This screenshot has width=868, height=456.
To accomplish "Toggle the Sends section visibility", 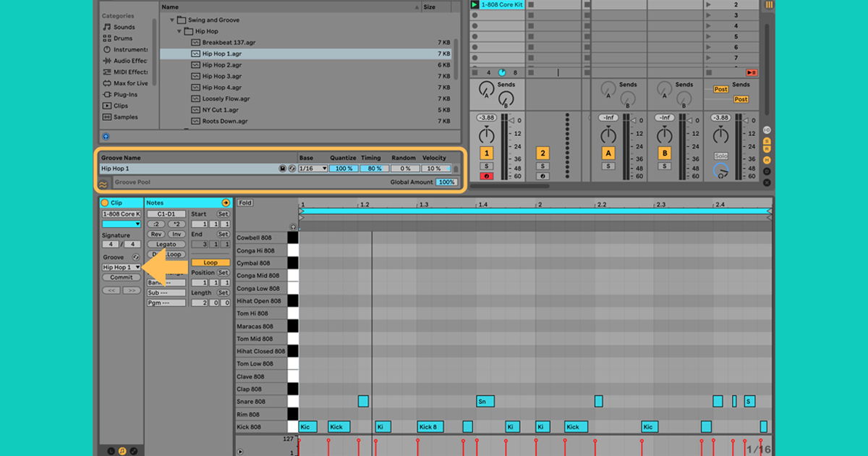I will (x=767, y=140).
